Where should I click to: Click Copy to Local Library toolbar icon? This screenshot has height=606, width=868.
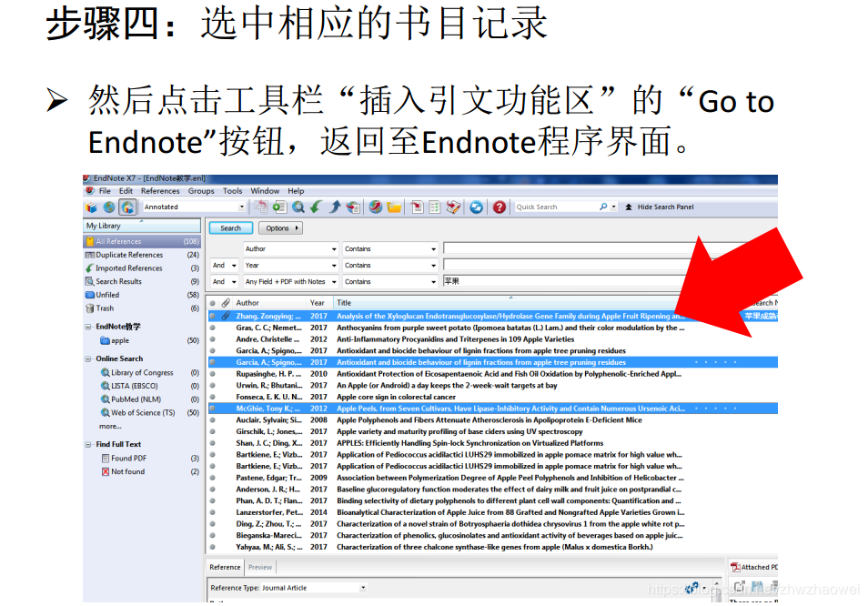pos(260,207)
